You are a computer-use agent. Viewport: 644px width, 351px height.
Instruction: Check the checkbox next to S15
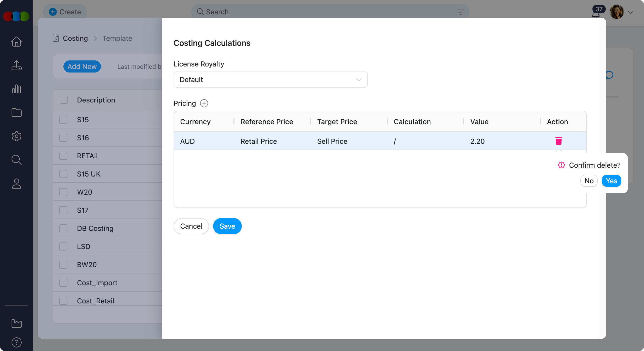[x=63, y=119]
